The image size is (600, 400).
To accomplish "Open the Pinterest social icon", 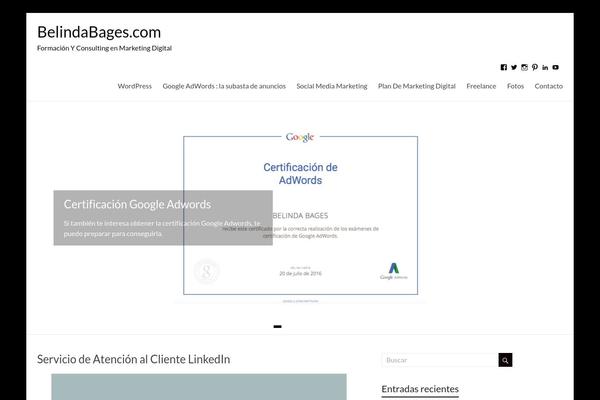I will click(535, 67).
